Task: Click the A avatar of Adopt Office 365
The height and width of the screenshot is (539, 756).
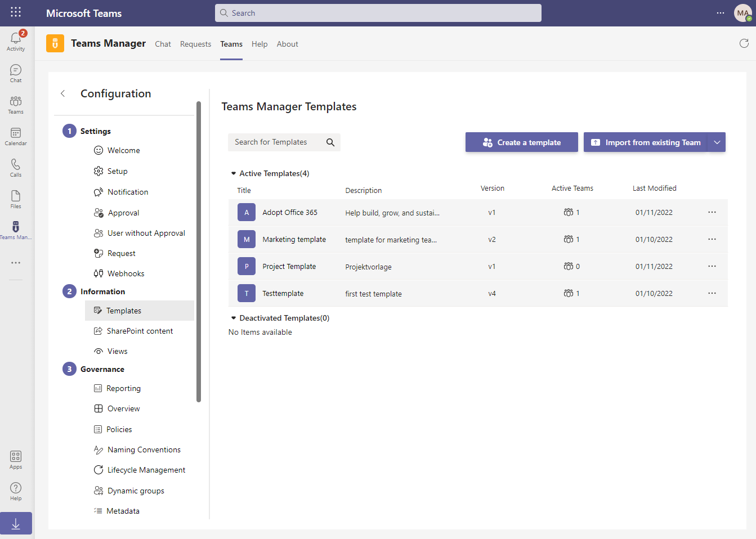Action: [247, 212]
